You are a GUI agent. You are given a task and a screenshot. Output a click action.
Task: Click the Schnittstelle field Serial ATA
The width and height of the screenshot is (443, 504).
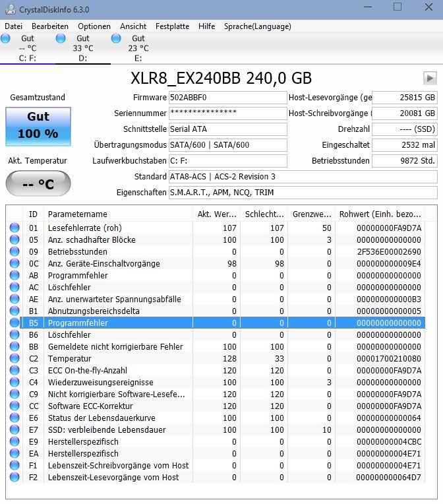228,129
